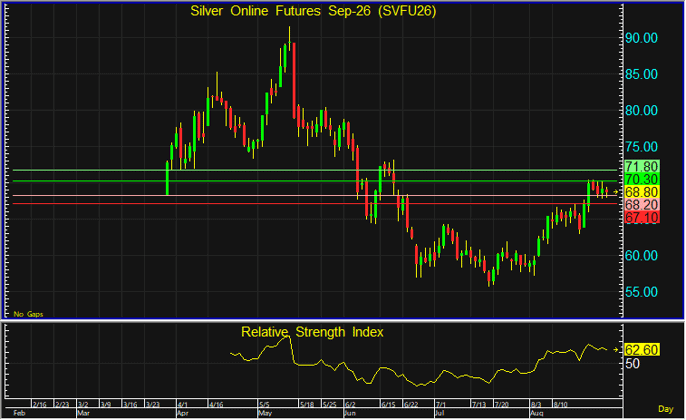
Task: Click the 60.00 price axis label
Action: click(641, 256)
